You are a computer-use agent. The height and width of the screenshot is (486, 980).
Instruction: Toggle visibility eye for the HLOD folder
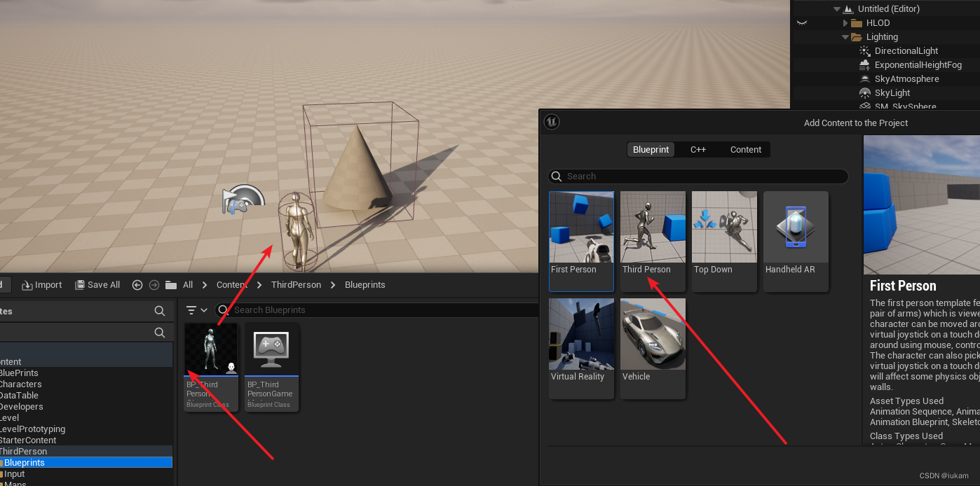pos(802,23)
